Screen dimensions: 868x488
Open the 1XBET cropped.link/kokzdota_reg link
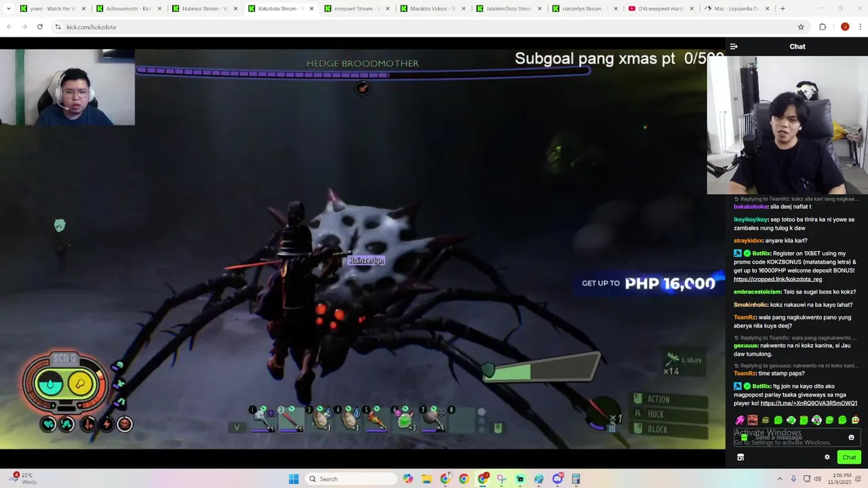coord(778,279)
